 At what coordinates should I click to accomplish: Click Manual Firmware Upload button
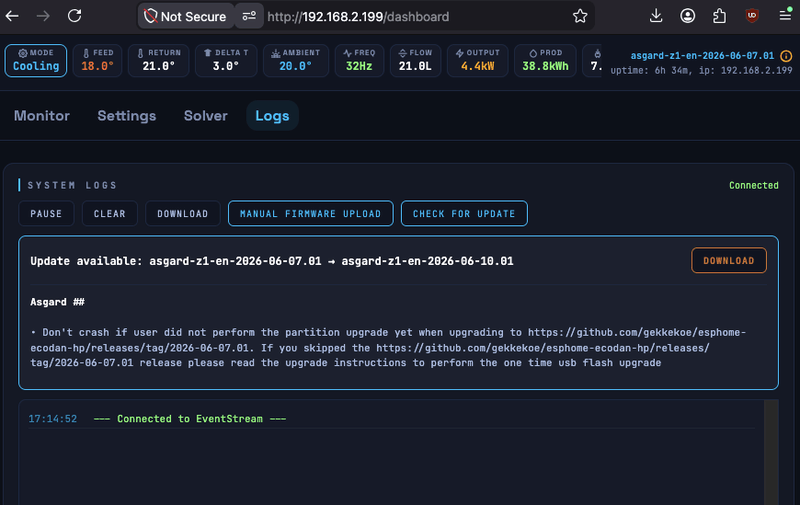coord(311,214)
